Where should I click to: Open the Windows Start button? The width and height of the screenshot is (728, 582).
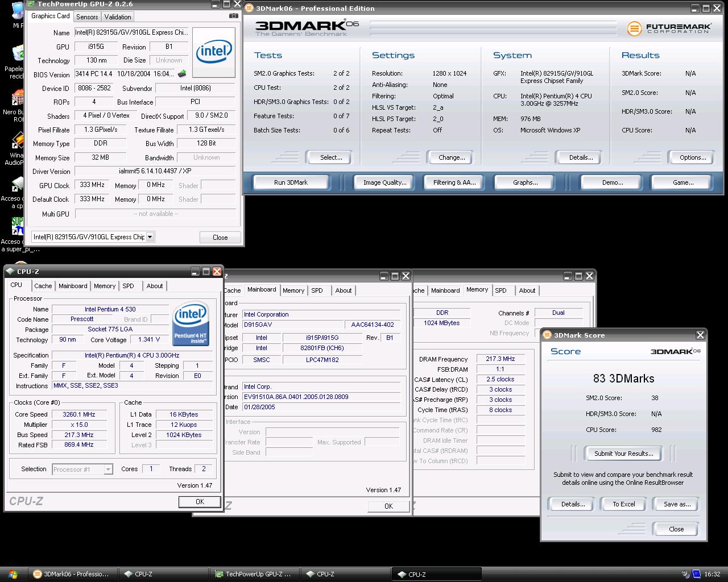(x=13, y=574)
